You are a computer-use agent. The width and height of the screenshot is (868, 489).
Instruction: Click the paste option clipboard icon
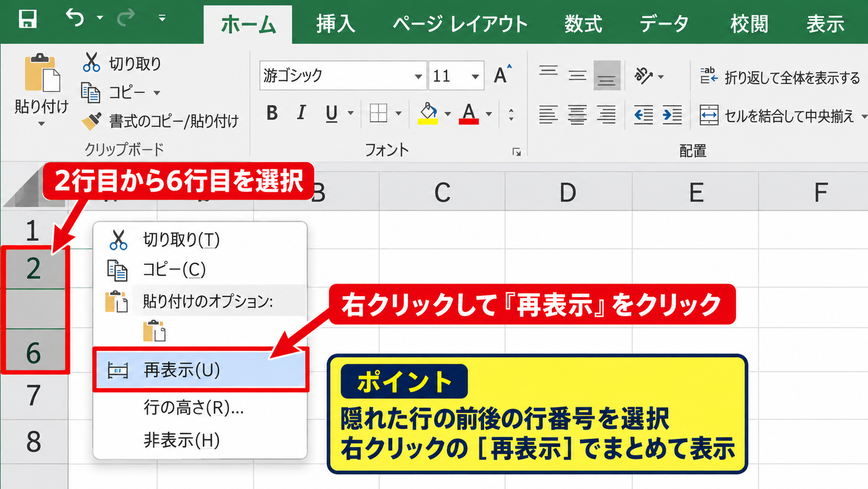(154, 331)
